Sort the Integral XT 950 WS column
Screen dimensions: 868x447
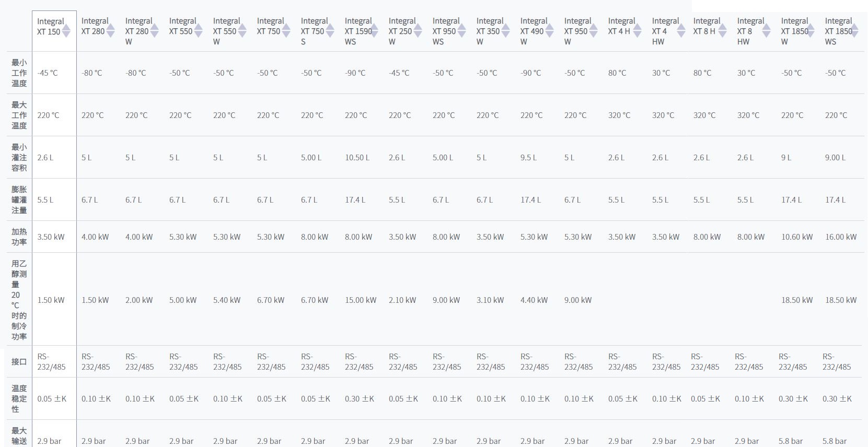click(462, 31)
